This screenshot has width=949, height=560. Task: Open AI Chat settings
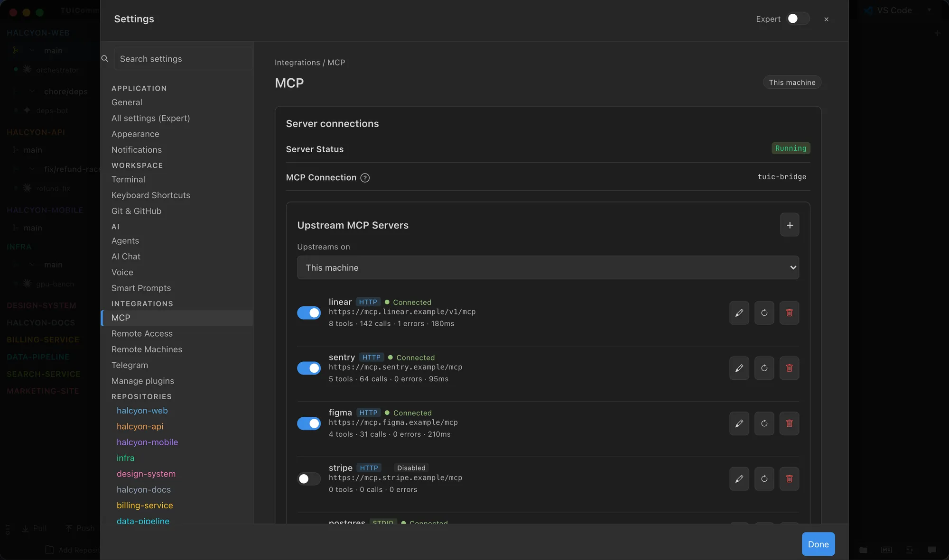tap(177, 257)
